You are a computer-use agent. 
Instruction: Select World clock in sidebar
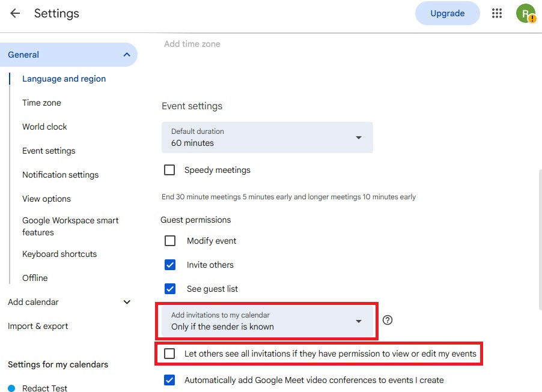pos(44,127)
